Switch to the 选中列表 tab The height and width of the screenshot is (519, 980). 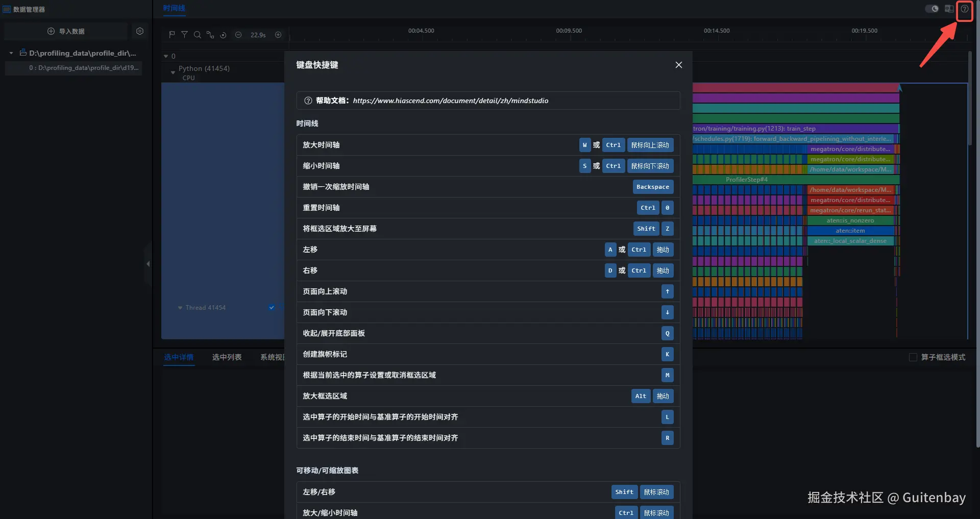click(x=227, y=357)
